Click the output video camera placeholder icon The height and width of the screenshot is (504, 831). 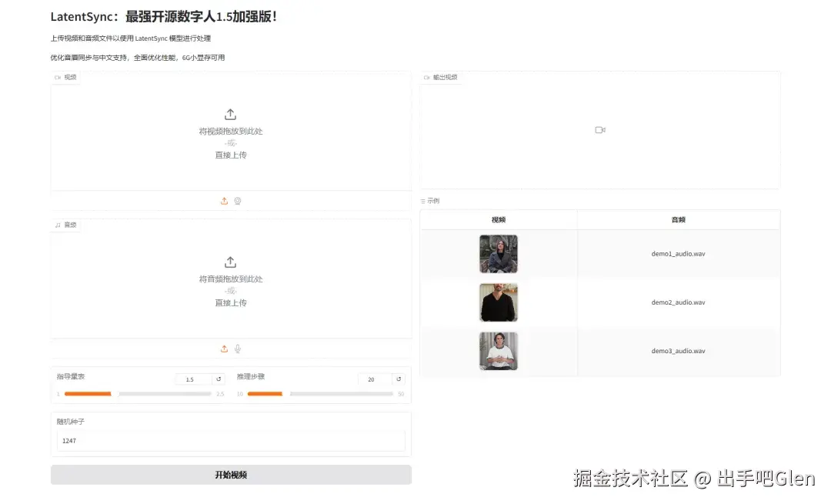point(600,130)
